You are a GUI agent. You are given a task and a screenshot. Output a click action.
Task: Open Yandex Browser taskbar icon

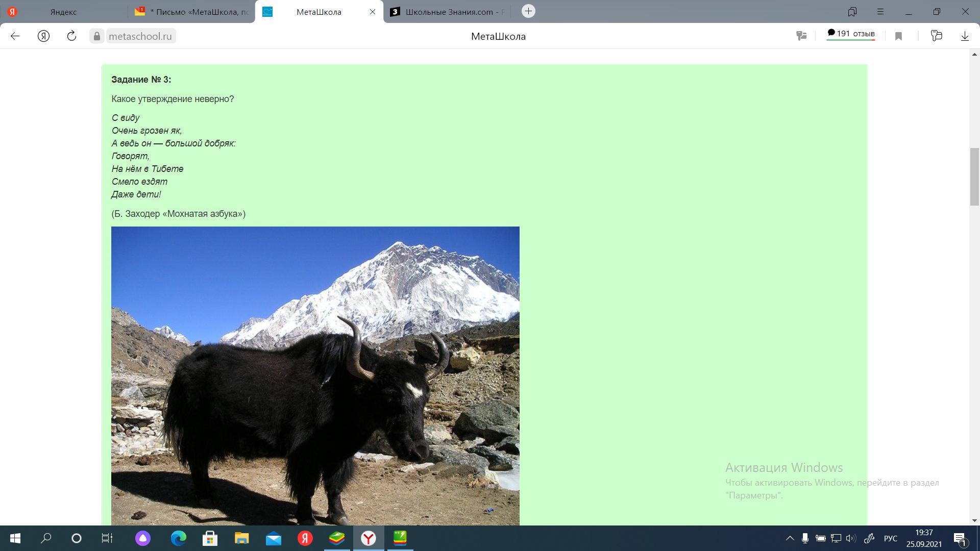pyautogui.click(x=368, y=538)
